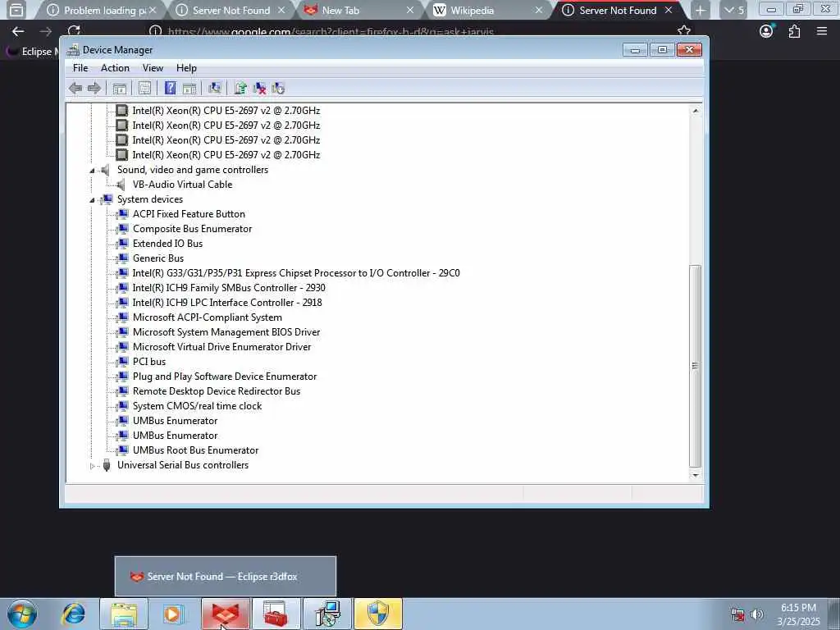Select Composite Bus Enumerator device
The width and height of the screenshot is (840, 630).
(192, 229)
